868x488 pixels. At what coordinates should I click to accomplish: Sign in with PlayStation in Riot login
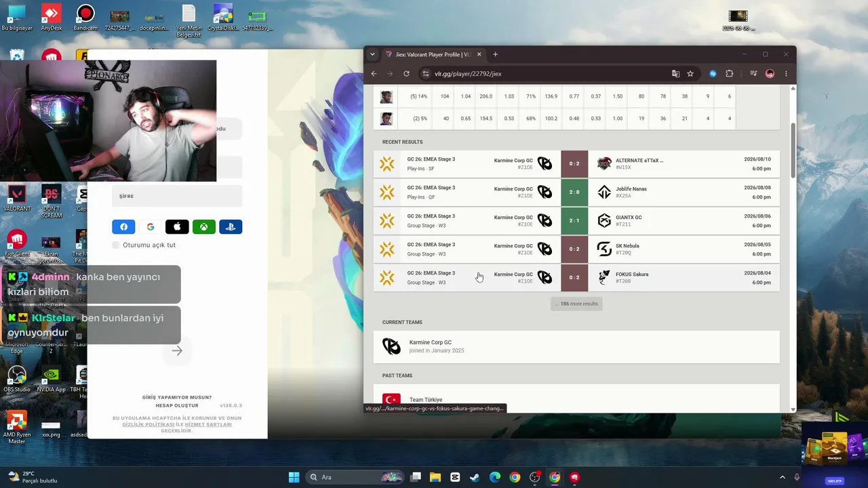click(231, 227)
